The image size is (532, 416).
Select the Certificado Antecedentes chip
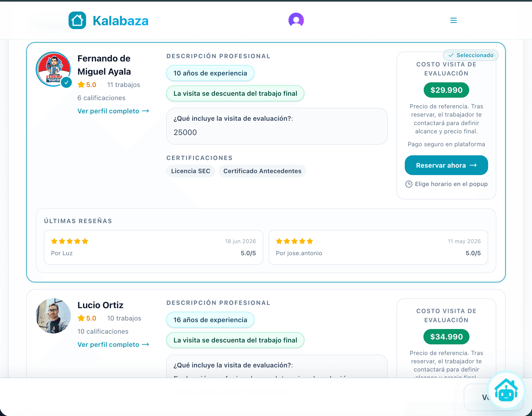click(x=262, y=171)
